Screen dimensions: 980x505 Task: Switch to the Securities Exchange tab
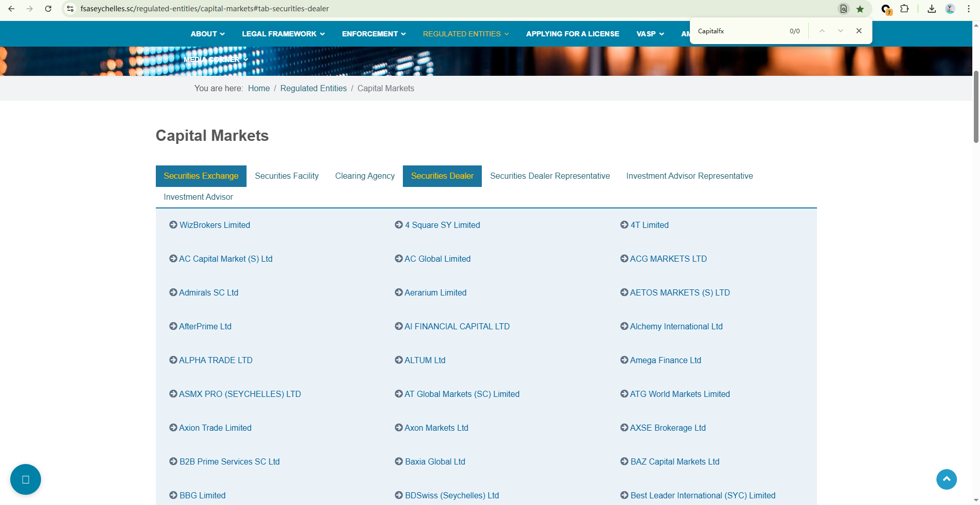[x=201, y=176]
